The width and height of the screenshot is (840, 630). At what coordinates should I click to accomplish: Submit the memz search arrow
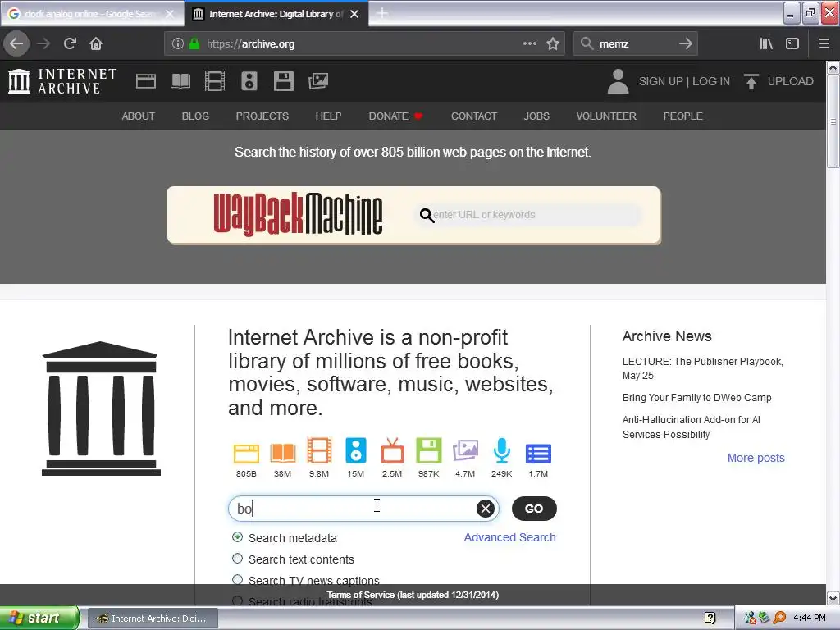685,43
